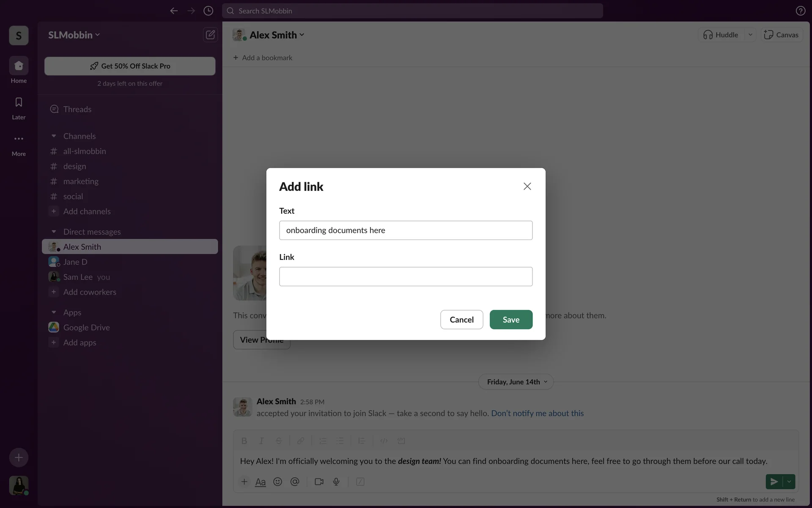
Task: Click the Link URL input field
Action: click(x=406, y=276)
